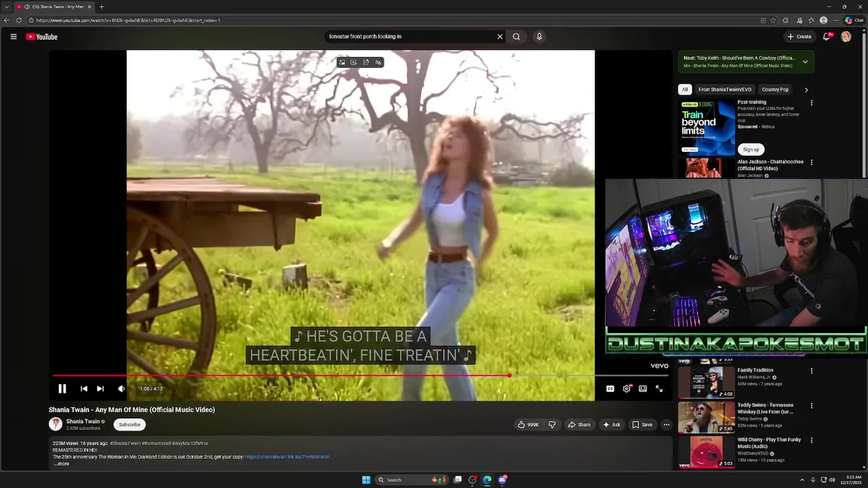
Task: Open more actions ellipsis under video
Action: tap(667, 424)
